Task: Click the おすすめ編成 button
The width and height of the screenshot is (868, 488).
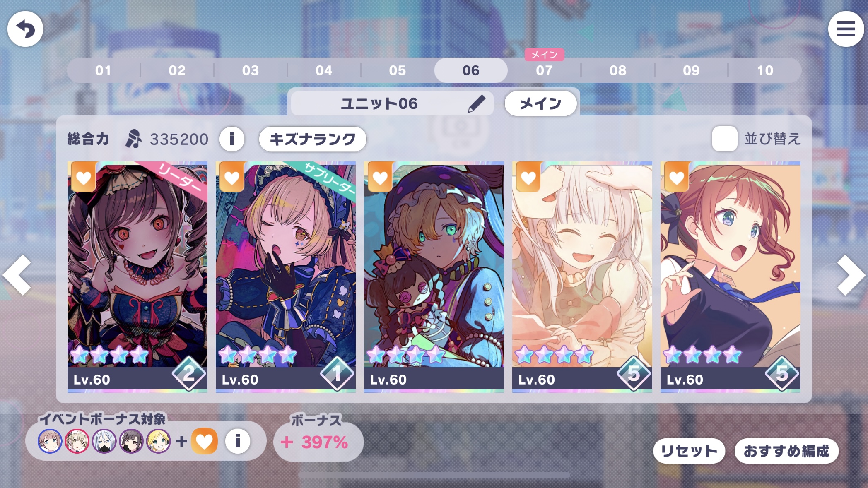Action: 786,451
